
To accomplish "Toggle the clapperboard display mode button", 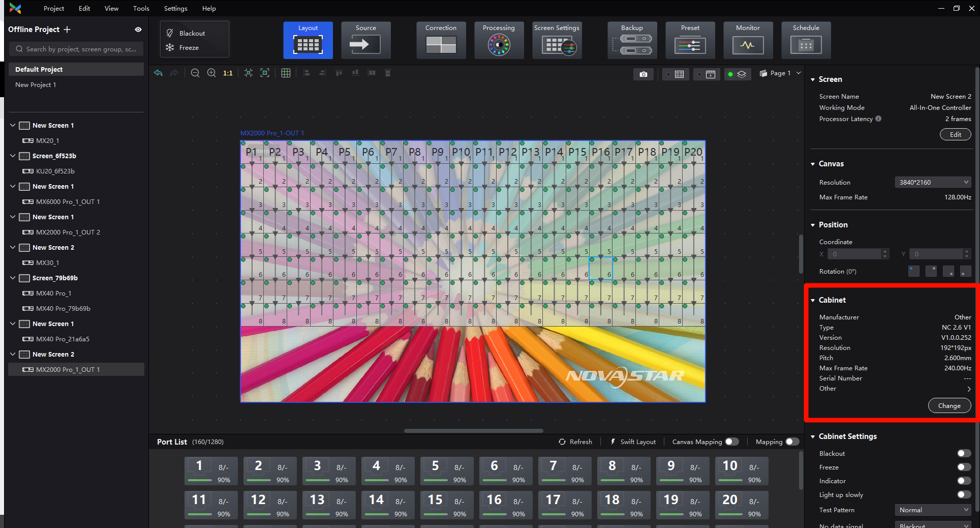I will click(707, 74).
